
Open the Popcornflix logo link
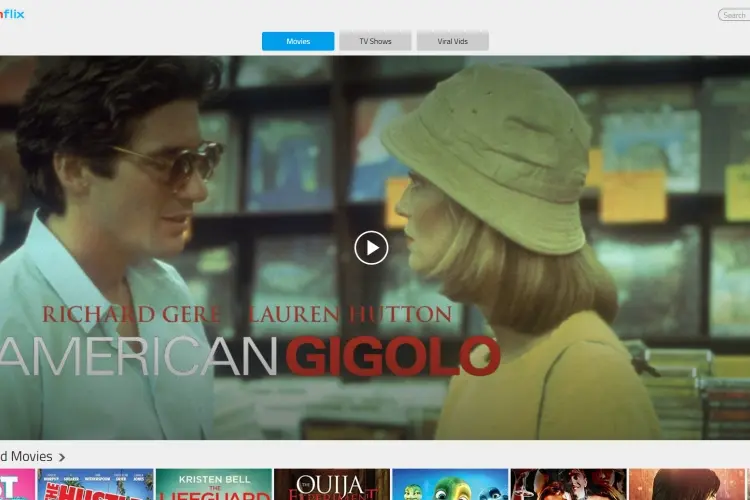(x=12, y=14)
